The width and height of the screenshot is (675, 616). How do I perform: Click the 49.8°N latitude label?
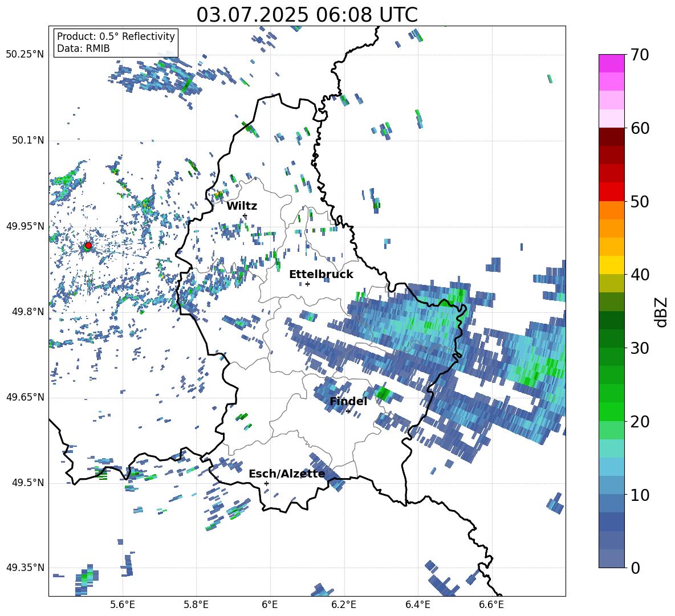tap(28, 311)
